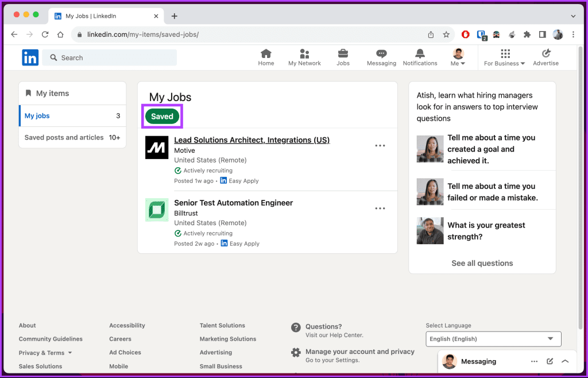Expand the Privacy & Terms dropdown
The height and width of the screenshot is (378, 588).
(x=45, y=352)
